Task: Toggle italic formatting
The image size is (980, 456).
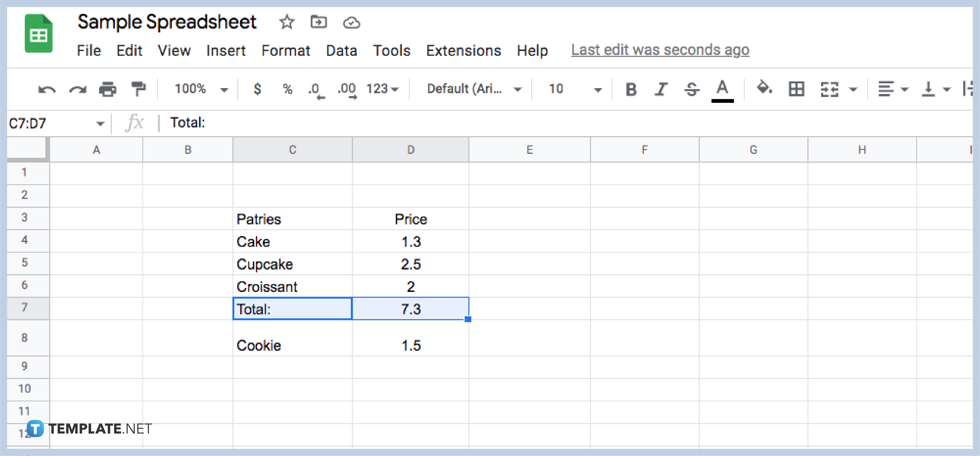Action: (x=661, y=89)
